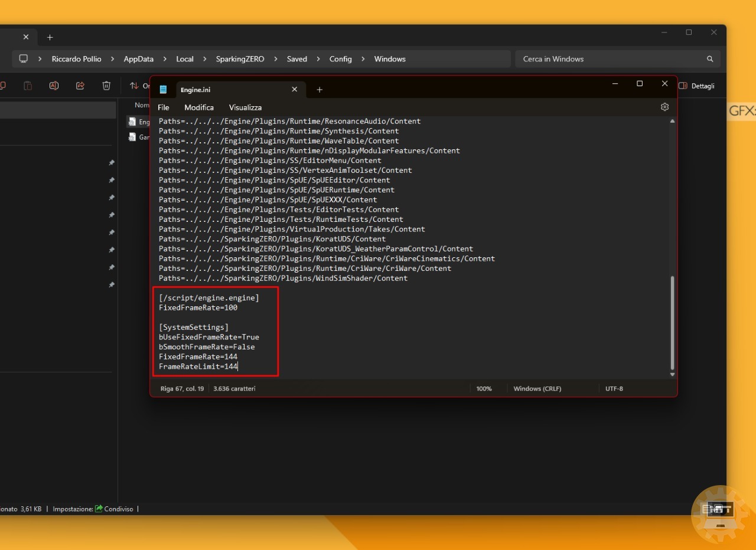This screenshot has width=756, height=550.
Task: Select the Eng file icon in Explorer list
Action: (132, 122)
